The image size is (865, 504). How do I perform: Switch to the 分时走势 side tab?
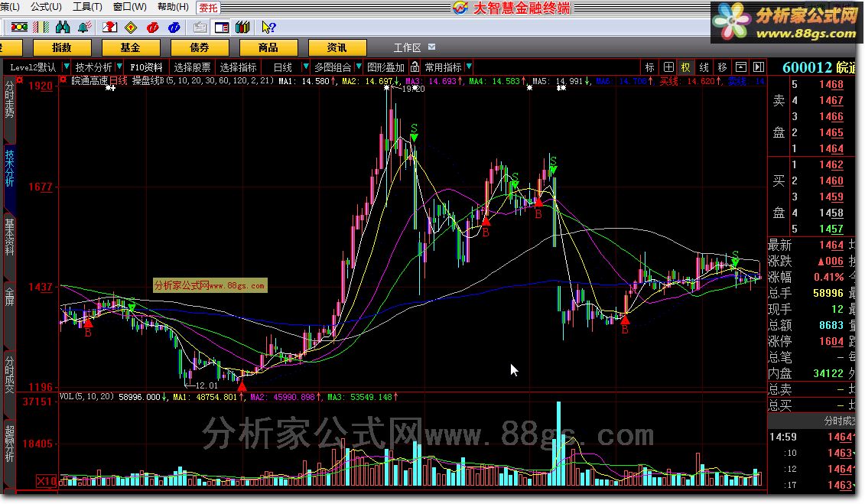9,99
